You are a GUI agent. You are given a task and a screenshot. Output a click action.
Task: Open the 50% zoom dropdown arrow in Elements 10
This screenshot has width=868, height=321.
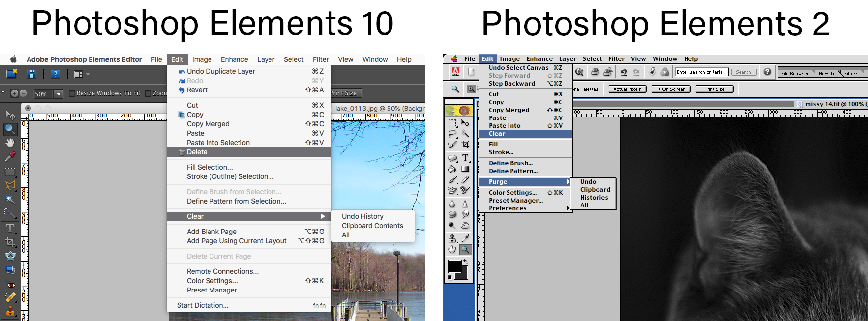pos(59,94)
